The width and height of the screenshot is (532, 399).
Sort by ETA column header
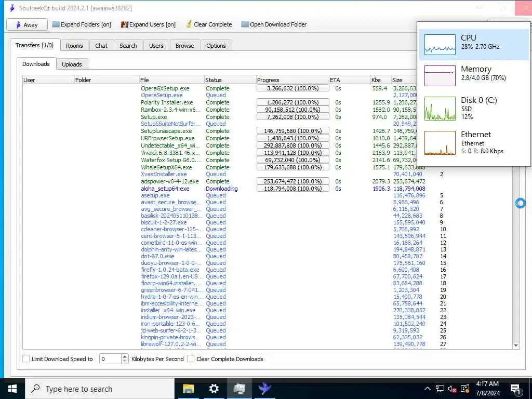coord(350,80)
